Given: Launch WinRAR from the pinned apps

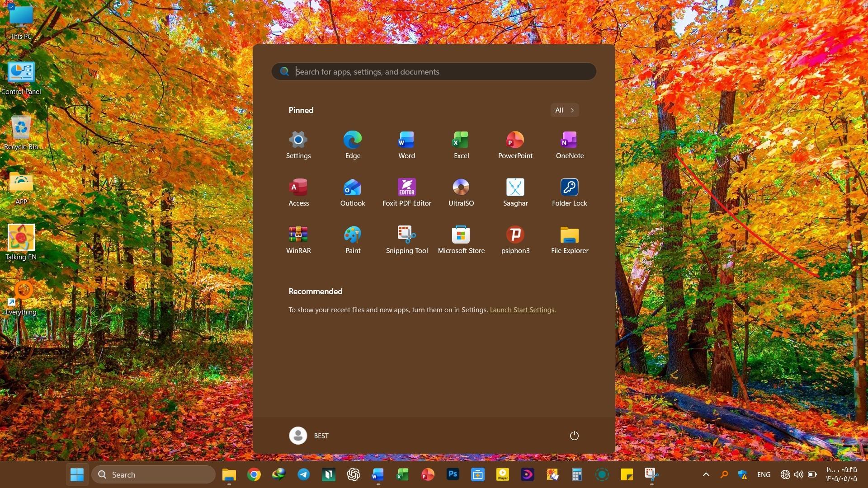Looking at the screenshot, I should (298, 240).
